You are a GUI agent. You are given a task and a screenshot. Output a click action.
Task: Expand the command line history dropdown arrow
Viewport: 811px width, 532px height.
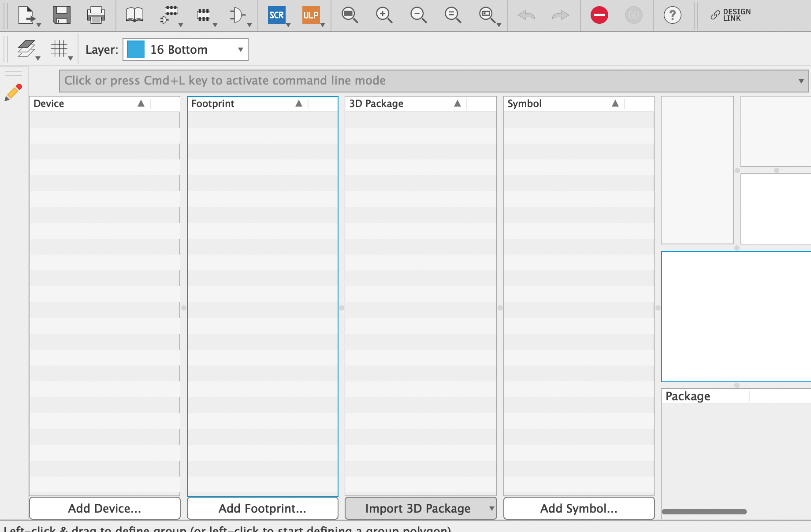(801, 81)
